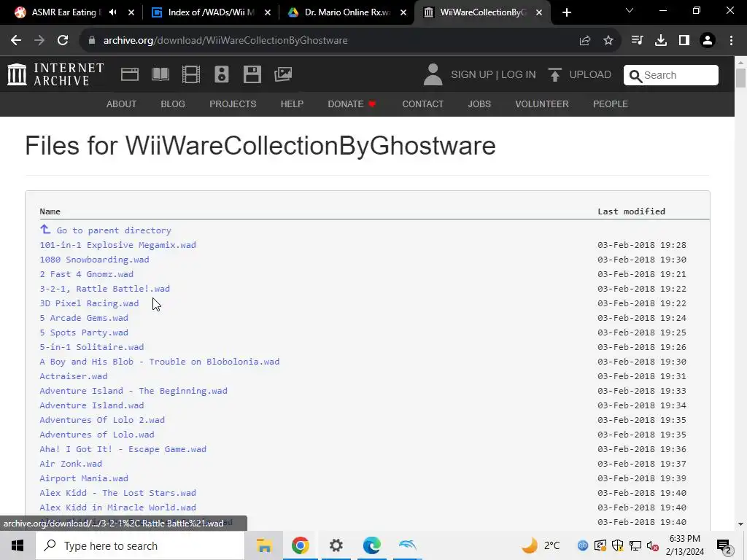Open a new browser tab
This screenshot has width=747, height=560.
point(566,12)
